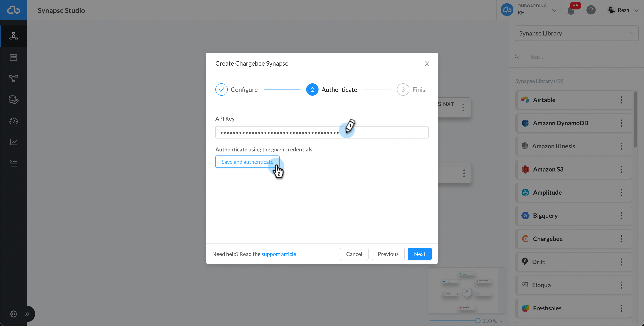This screenshot has width=644, height=326.
Task: Open Amazon S3 more options menu
Action: tap(621, 169)
